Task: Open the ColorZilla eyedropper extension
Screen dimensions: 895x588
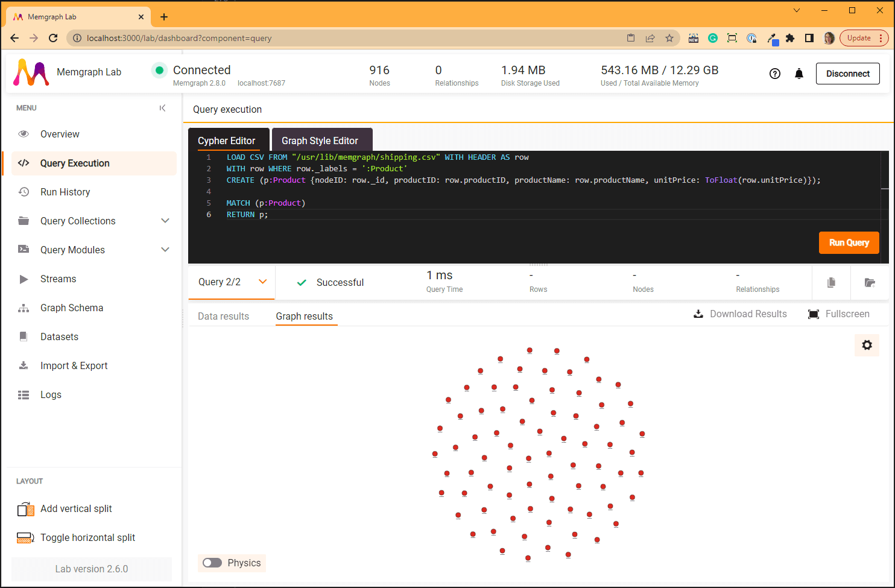Action: [x=773, y=37]
